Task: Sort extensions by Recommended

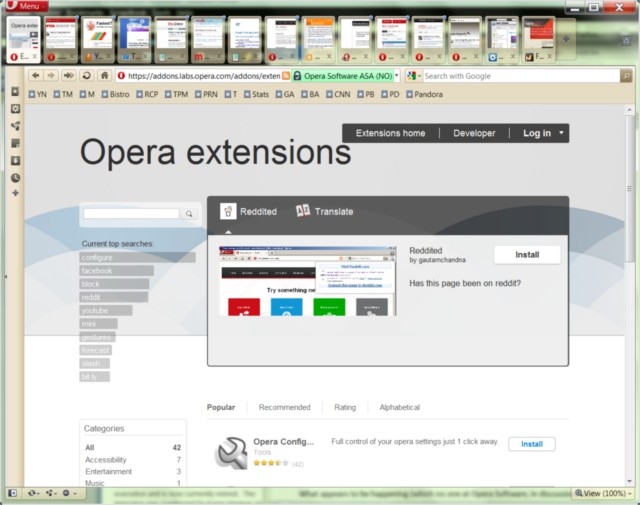Action: click(x=284, y=407)
